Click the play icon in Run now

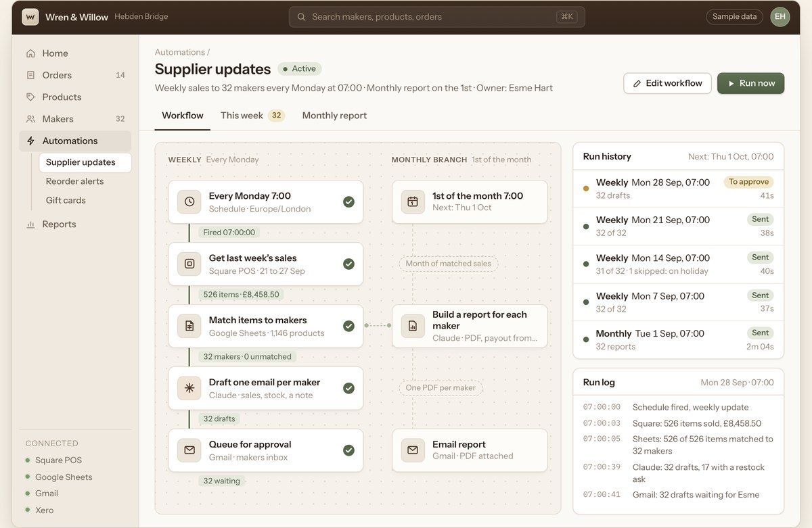click(731, 84)
